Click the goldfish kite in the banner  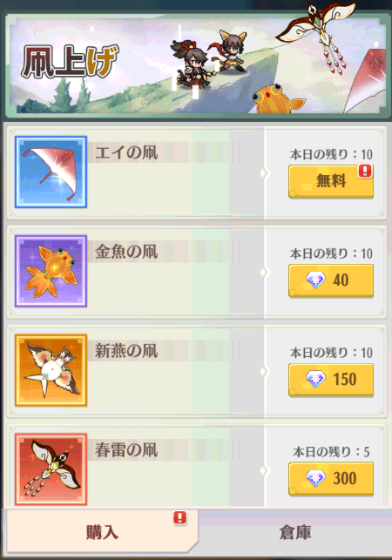click(x=277, y=98)
